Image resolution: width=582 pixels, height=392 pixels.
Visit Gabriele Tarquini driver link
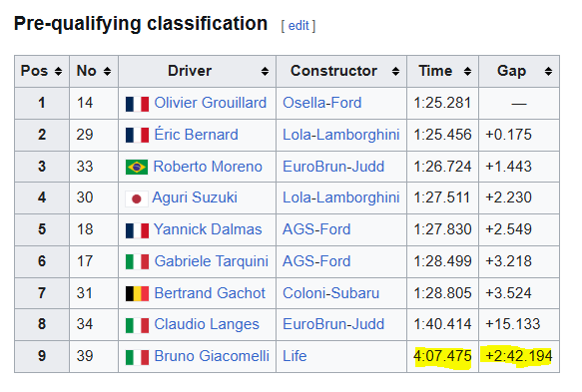(x=212, y=261)
